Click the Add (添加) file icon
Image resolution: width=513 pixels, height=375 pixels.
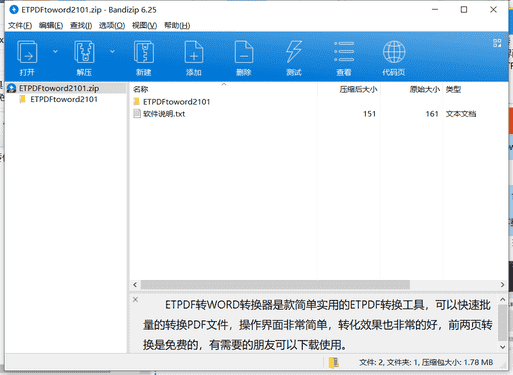point(194,52)
